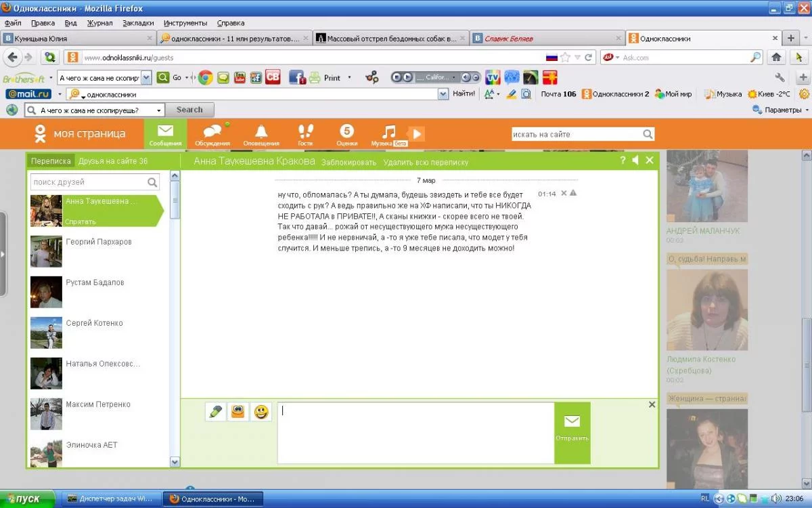
Task: Expand mail.ru search field dropdown
Action: tap(443, 94)
